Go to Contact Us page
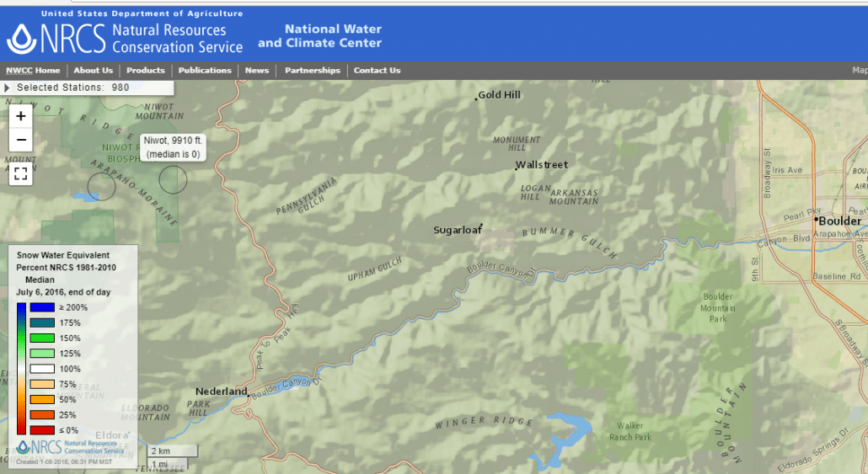The width and height of the screenshot is (868, 474). tap(377, 70)
